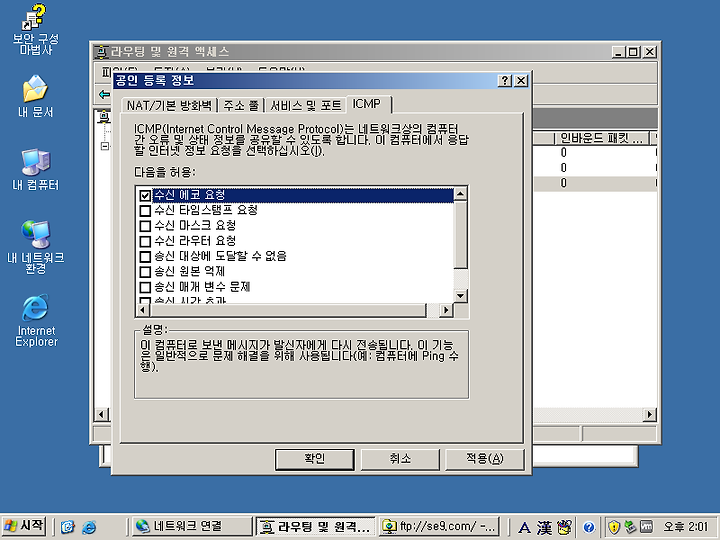720x540 pixels.
Task: Open the 내 컴퓨터 desktop icon
Action: click(35, 169)
